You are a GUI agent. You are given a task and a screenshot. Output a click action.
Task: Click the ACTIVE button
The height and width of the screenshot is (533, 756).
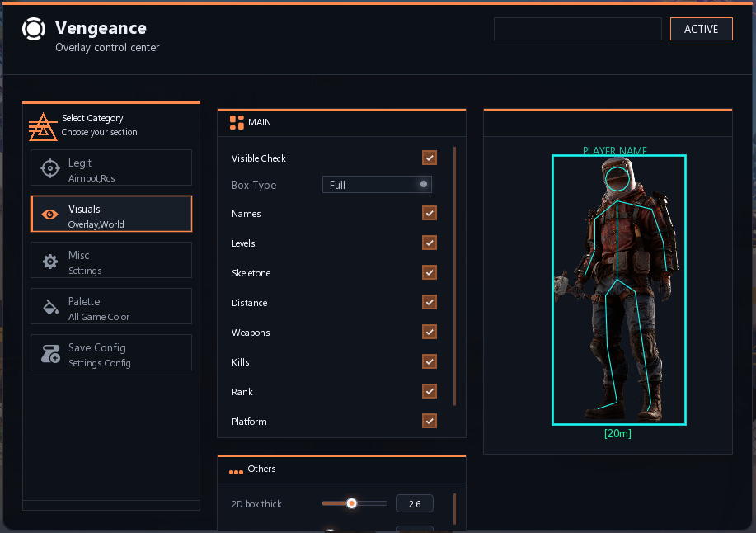coord(702,29)
